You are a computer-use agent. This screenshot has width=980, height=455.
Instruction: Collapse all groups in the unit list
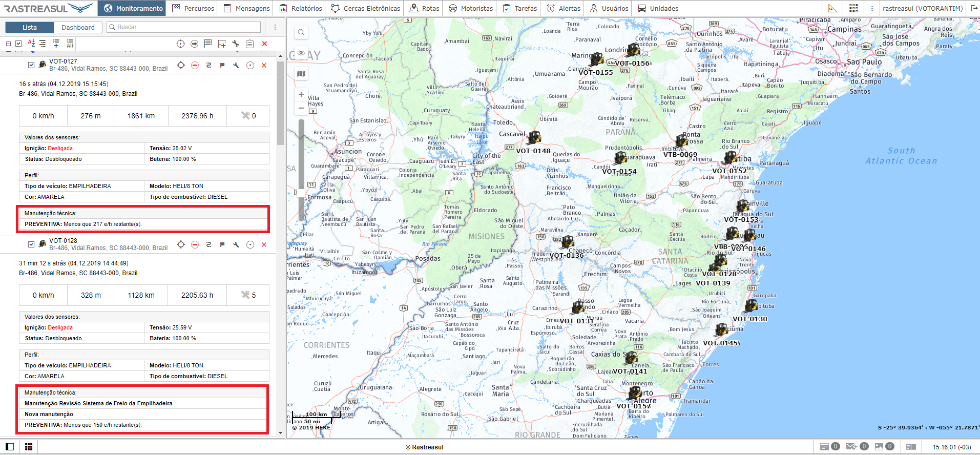8,44
